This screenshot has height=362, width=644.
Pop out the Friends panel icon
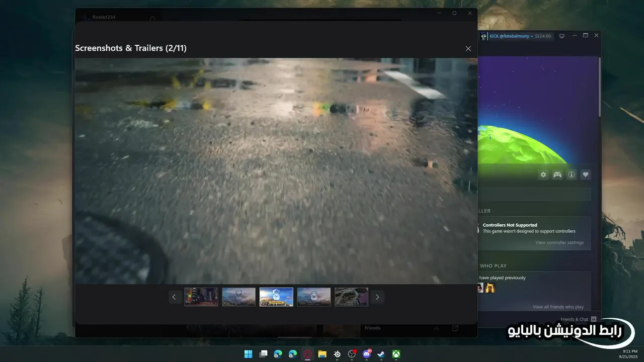coord(455,328)
